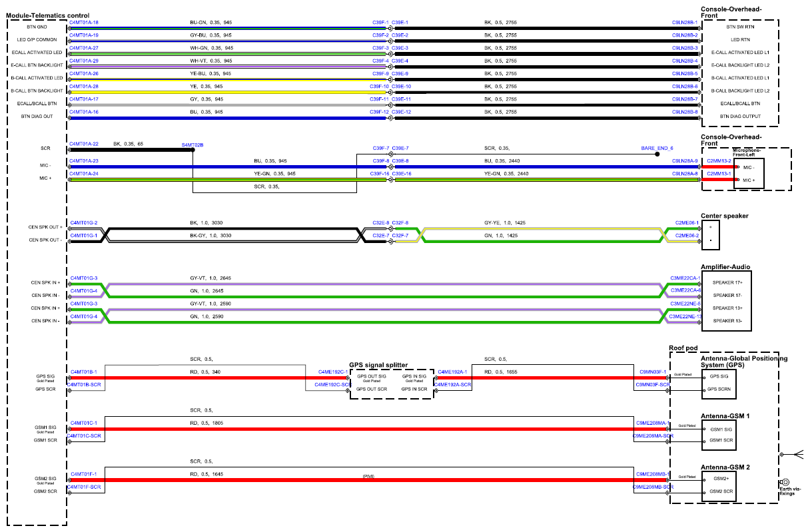Viewport: 810px width, 532px height.
Task: Select the Earth via-fixings label
Action: 791,491
